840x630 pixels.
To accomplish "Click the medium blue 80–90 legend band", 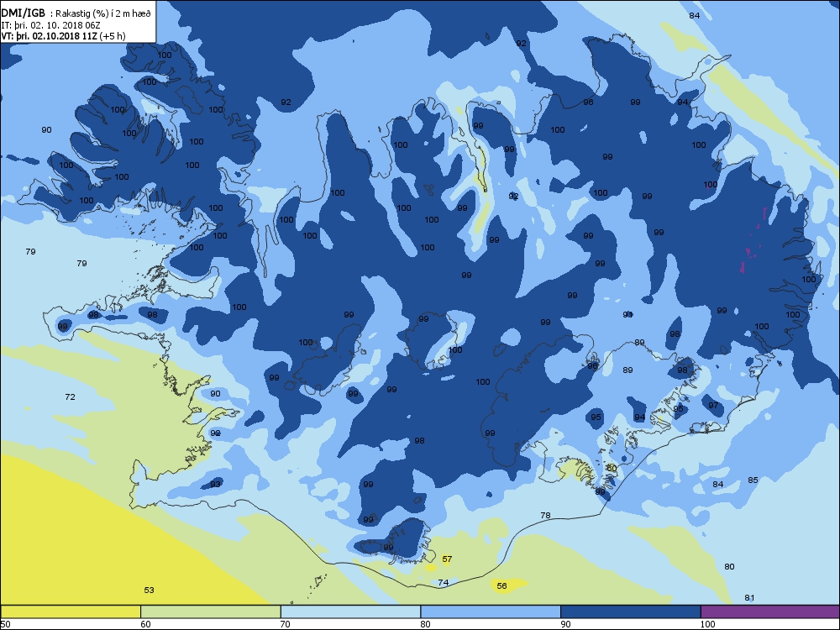I will [491, 612].
